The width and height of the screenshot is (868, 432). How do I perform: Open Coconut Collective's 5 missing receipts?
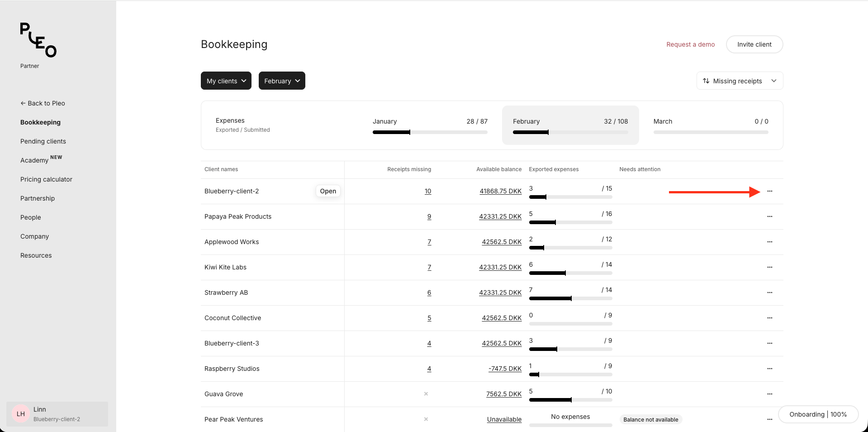click(x=429, y=318)
